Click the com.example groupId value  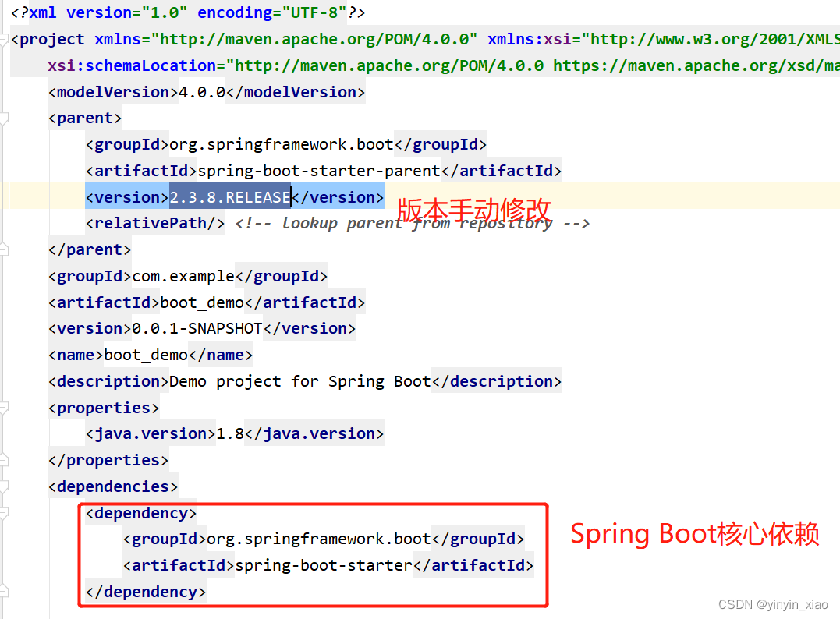click(x=183, y=276)
